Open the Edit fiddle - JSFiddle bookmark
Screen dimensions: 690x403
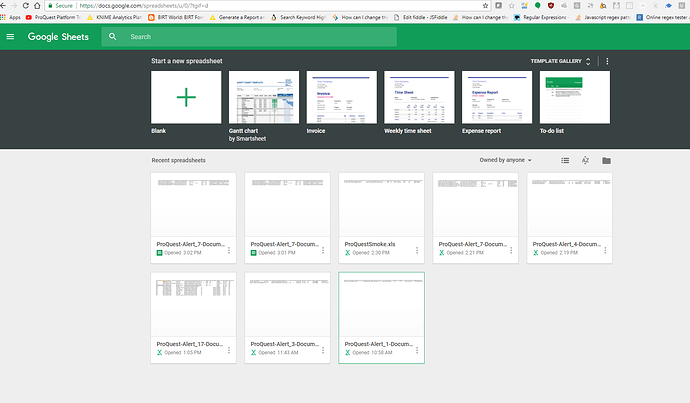(421, 18)
